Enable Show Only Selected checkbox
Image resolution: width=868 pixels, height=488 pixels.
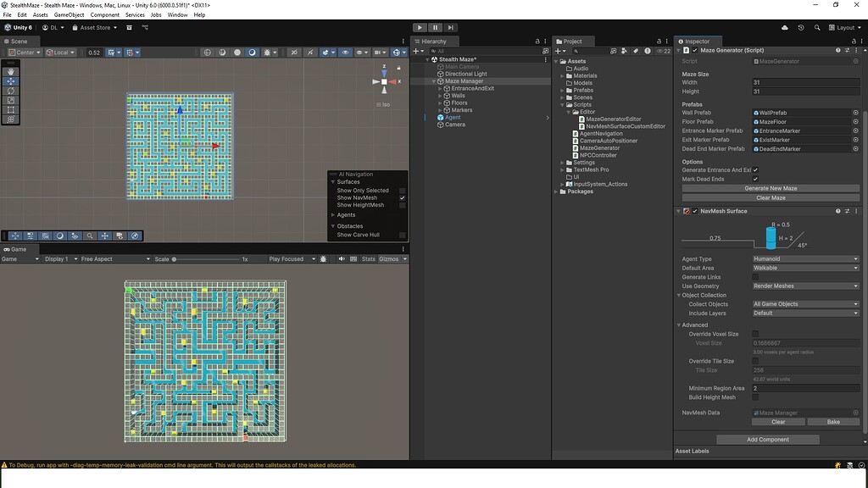[403, 191]
